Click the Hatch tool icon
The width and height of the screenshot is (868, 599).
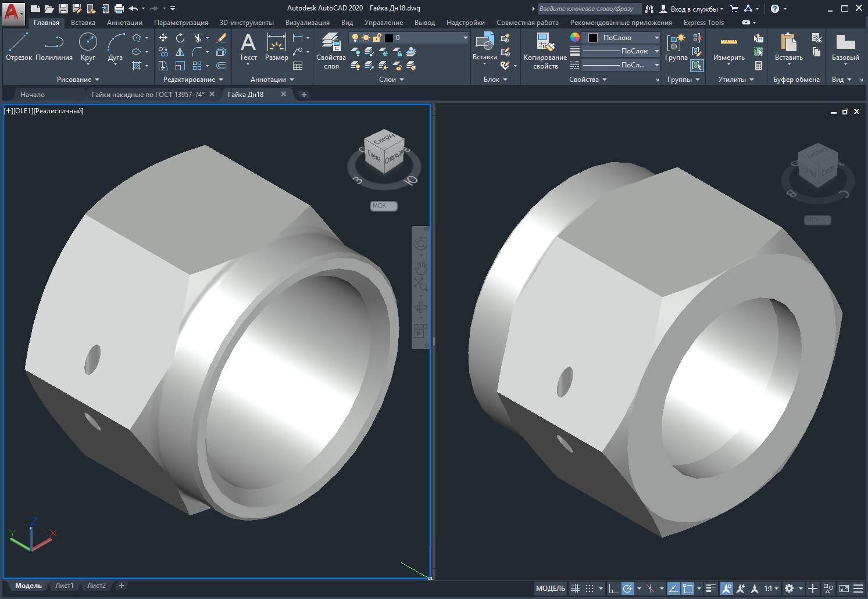tap(137, 66)
